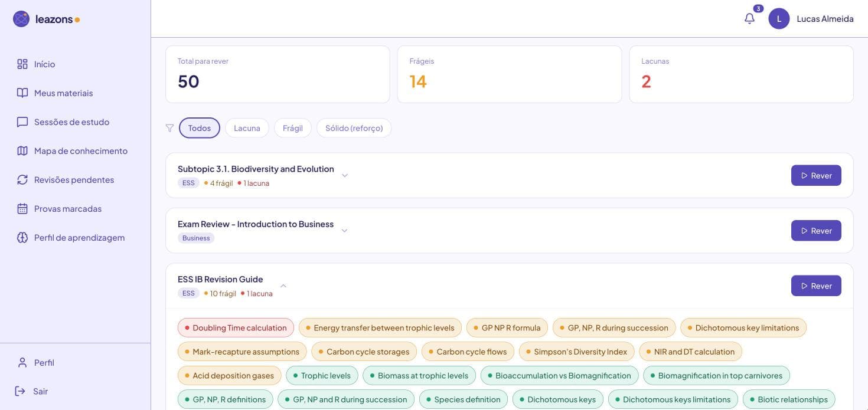Rever Subtopic 3.1 Biodiversity and Evolution
Screen dimensions: 868x410
click(816, 175)
